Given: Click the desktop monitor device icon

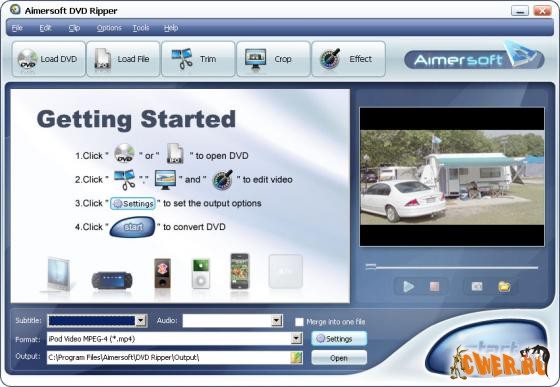Looking at the screenshot, I should click(58, 274).
